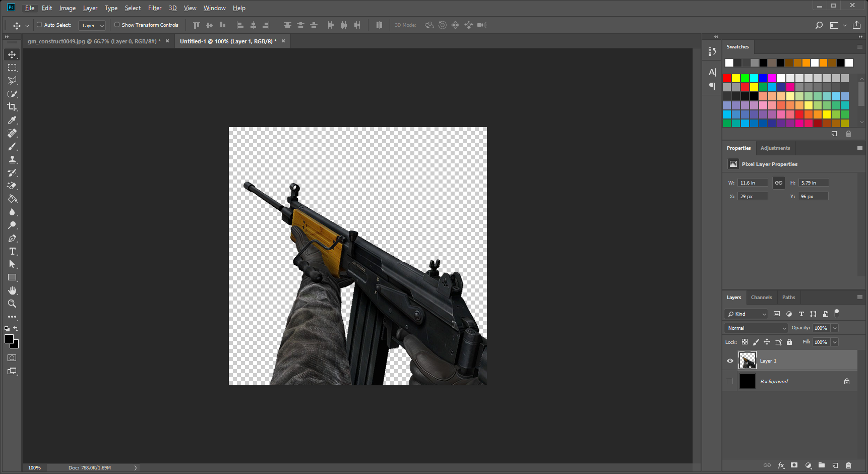Open the layer style fx menu
This screenshot has width=868, height=474.
pyautogui.click(x=781, y=465)
